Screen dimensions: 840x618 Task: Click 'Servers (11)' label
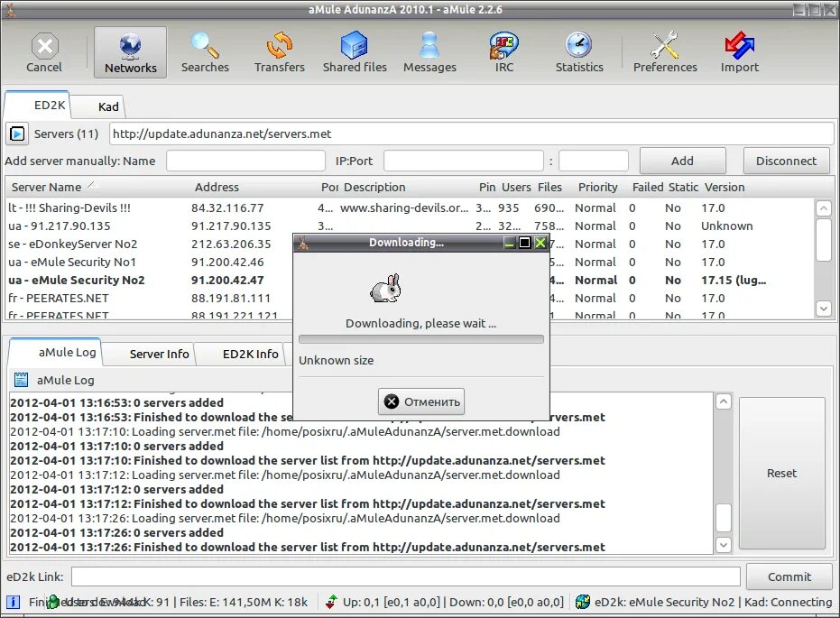click(x=67, y=134)
